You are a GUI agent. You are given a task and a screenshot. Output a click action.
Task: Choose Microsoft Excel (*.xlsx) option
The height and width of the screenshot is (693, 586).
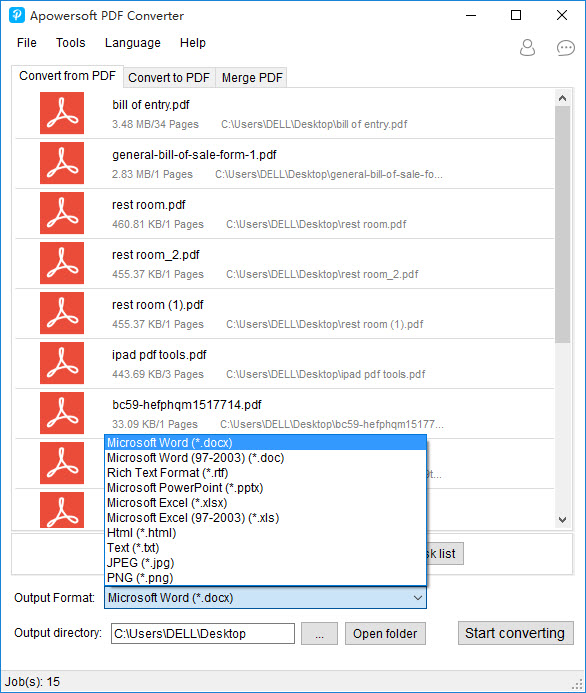pyautogui.click(x=265, y=503)
